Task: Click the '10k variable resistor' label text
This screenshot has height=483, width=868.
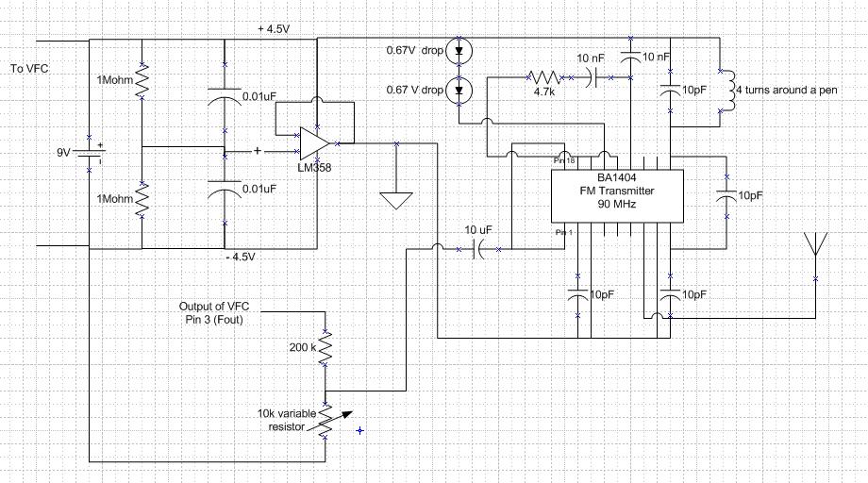Action: [287, 420]
